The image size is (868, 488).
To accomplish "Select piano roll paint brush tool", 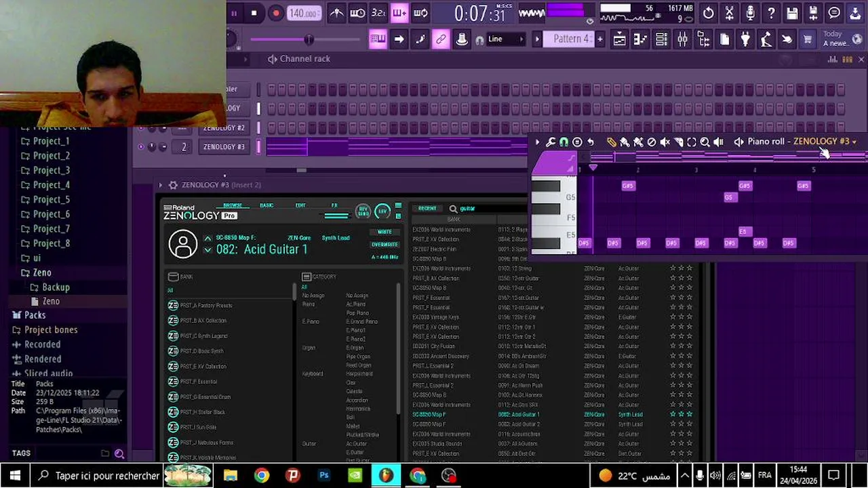I will (x=625, y=142).
